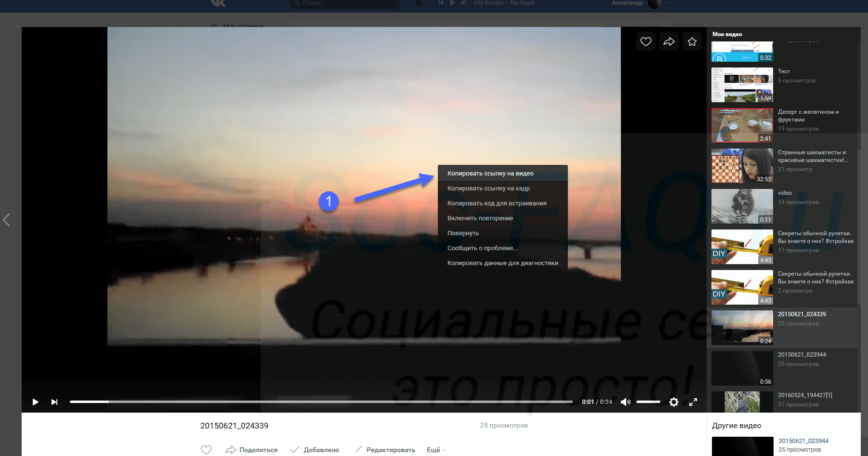
Task: Go to previous track in header player
Action: [x=441, y=3]
